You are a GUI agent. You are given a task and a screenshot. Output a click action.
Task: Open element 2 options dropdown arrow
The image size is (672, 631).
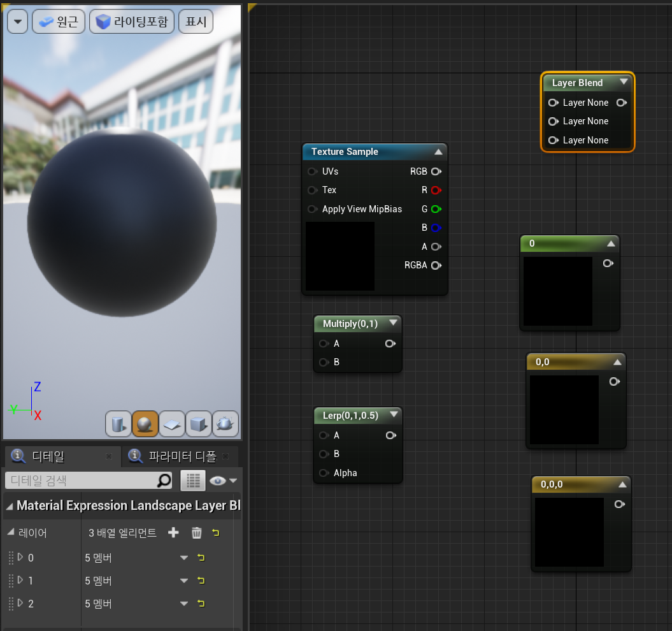point(184,604)
